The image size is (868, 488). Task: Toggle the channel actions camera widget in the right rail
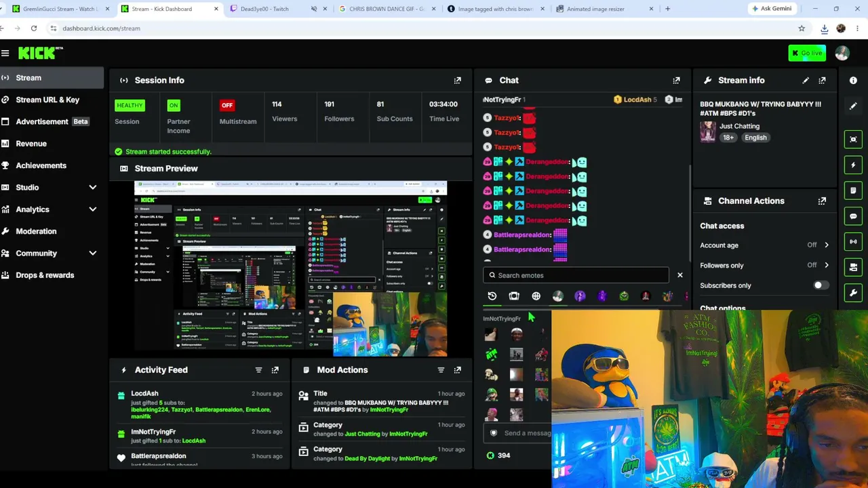click(853, 267)
